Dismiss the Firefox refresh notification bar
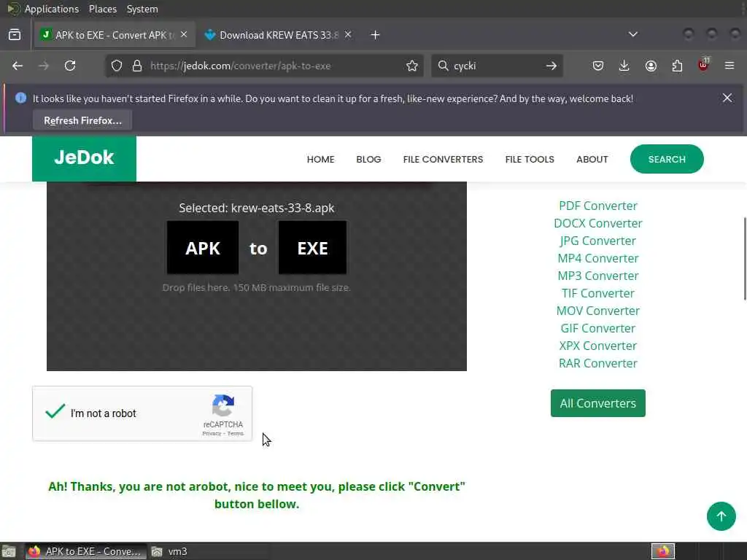Viewport: 747px width, 560px height. [x=727, y=98]
